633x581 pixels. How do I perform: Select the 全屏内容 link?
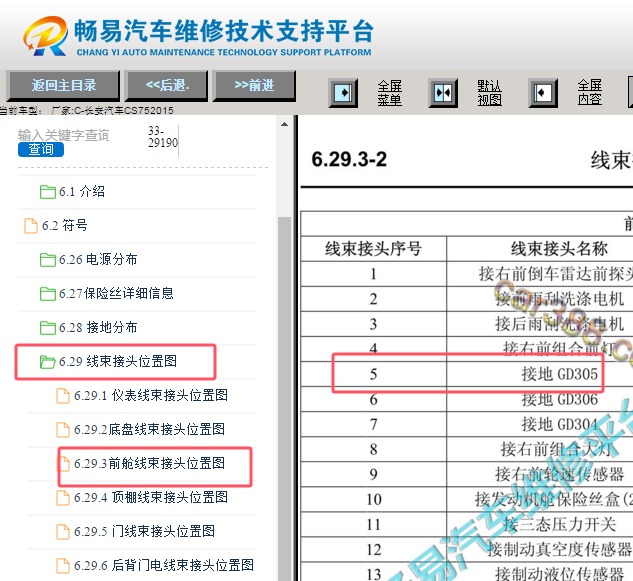click(589, 93)
